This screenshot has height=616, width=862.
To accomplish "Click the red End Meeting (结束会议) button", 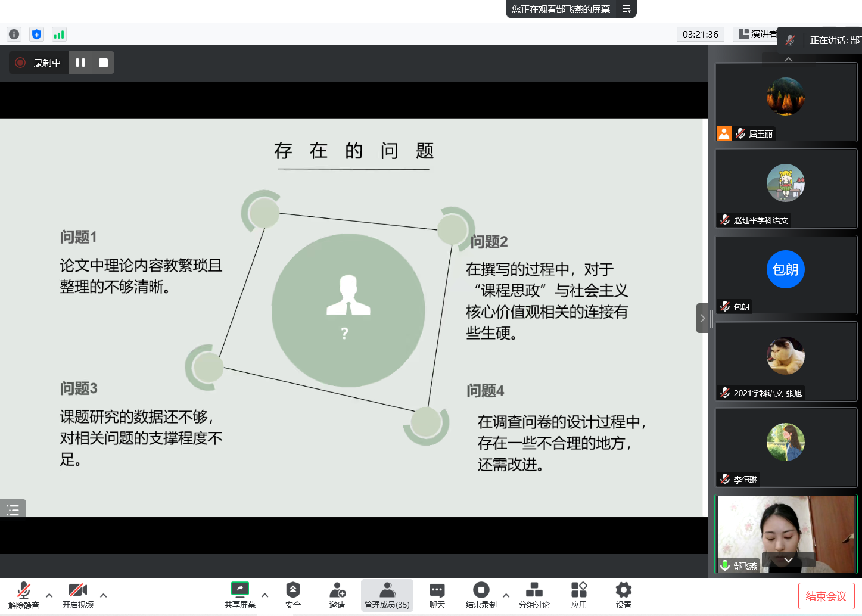I will click(826, 596).
